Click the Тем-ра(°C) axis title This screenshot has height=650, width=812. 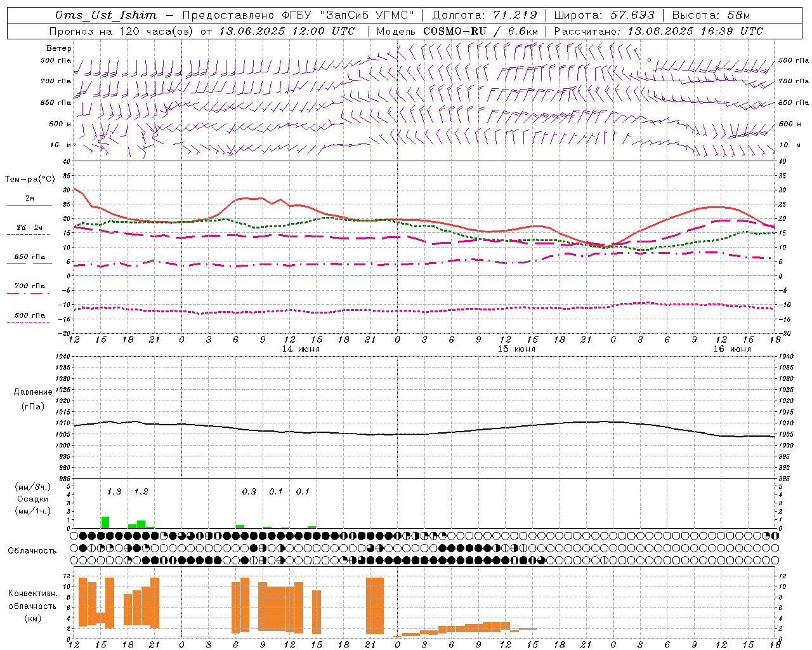click(30, 180)
